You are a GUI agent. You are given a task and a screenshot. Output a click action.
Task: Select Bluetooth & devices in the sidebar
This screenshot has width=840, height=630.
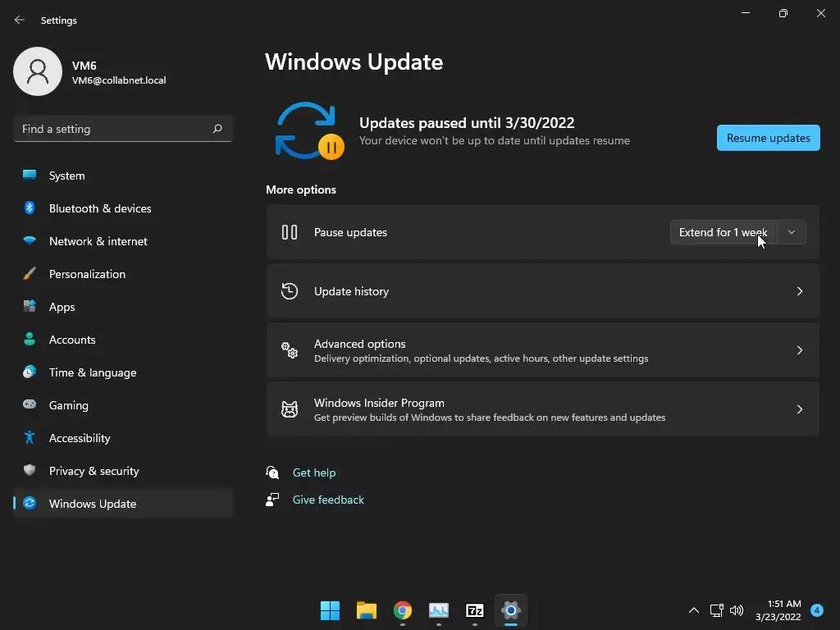123,208
